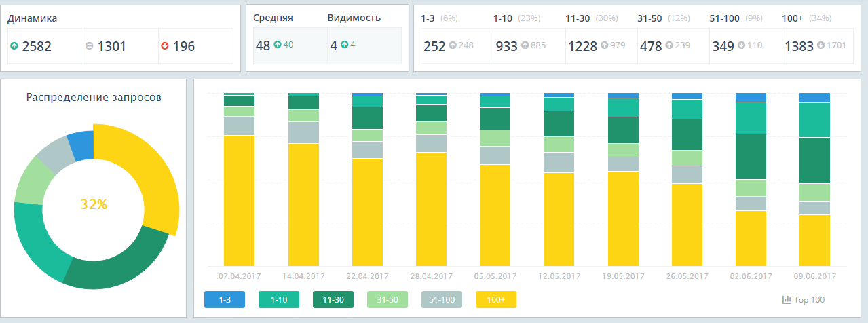This screenshot has width=868, height=323.
Task: Click the grey down-arrow icon beside 1383
Action: (820, 46)
